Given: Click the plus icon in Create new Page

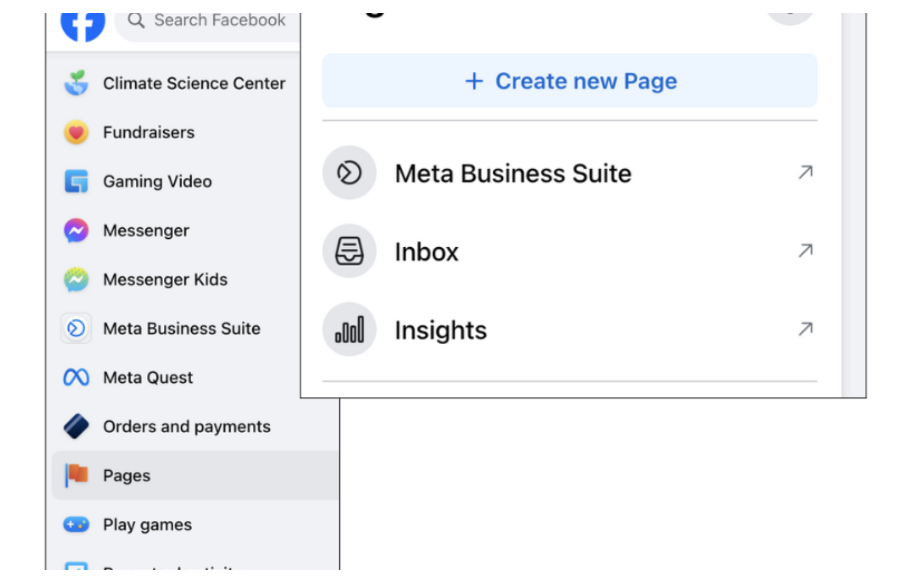Looking at the screenshot, I should tap(474, 81).
